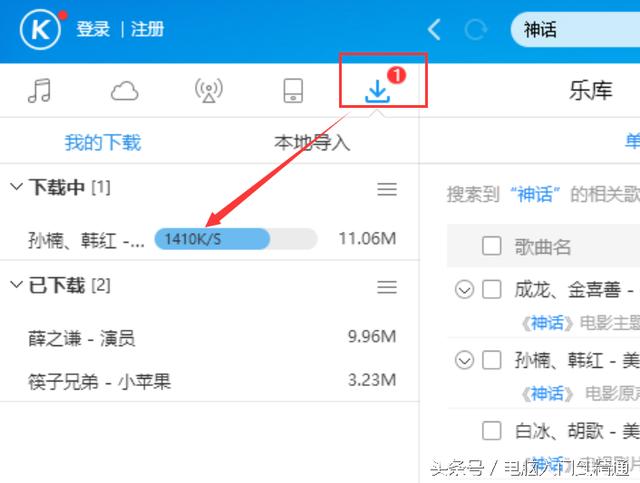Image resolution: width=640 pixels, height=483 pixels.
Task: Open the download manager icon tab
Action: (377, 92)
